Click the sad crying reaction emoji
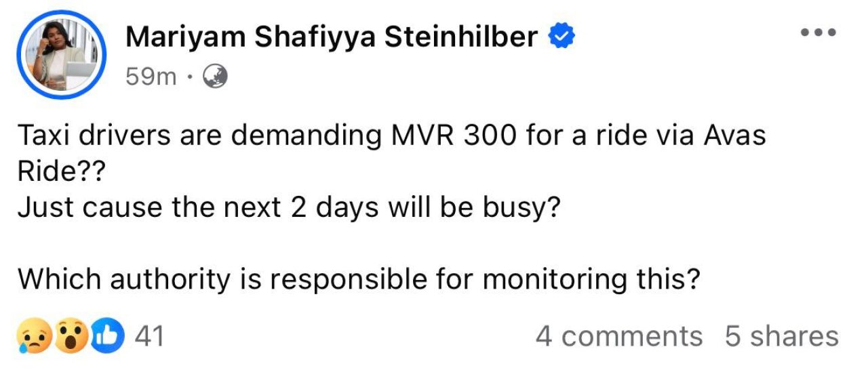The image size is (868, 391). coord(34,337)
